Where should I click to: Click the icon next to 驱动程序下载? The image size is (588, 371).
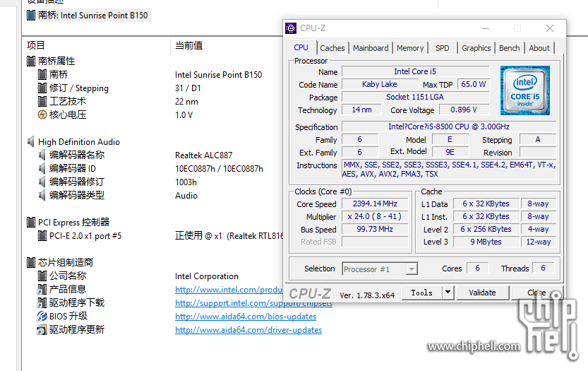point(42,302)
